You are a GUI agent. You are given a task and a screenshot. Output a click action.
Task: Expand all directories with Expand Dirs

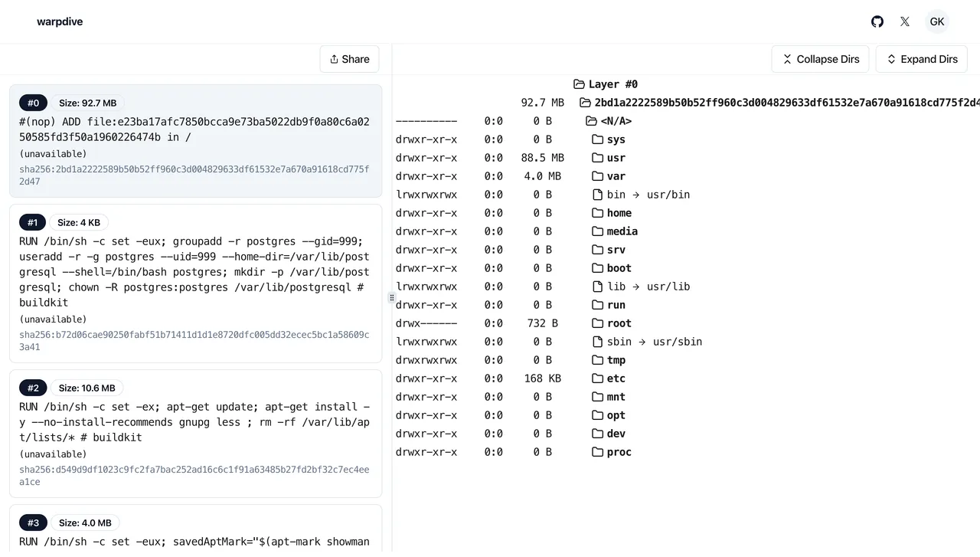(921, 59)
